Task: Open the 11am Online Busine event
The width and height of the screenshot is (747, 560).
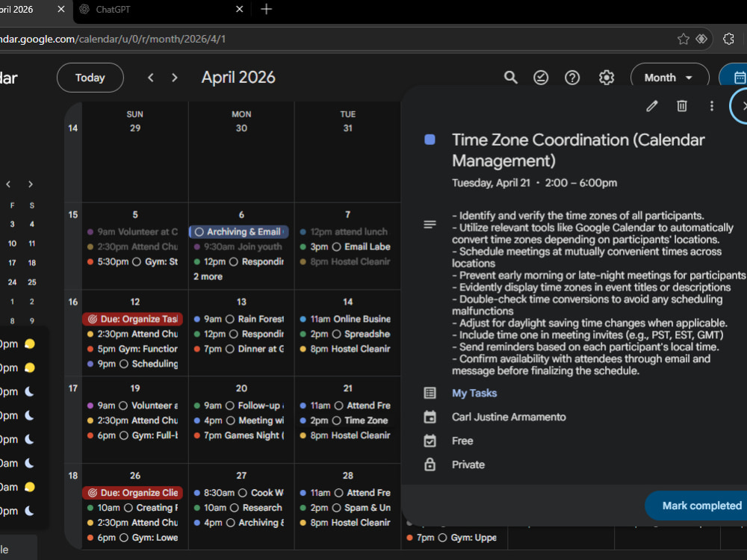Action: pos(346,319)
